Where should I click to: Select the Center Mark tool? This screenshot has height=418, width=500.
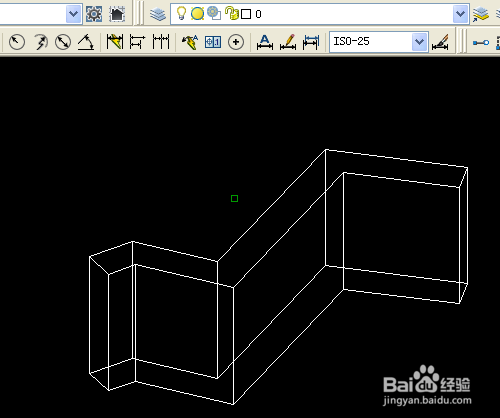pos(236,42)
